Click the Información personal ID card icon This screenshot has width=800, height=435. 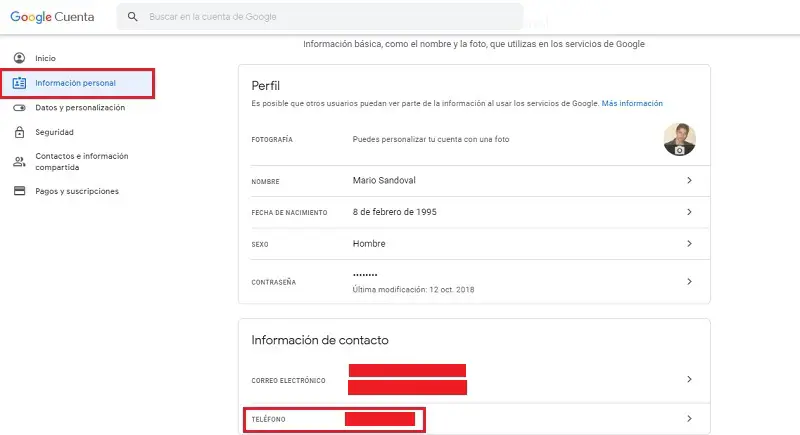19,82
